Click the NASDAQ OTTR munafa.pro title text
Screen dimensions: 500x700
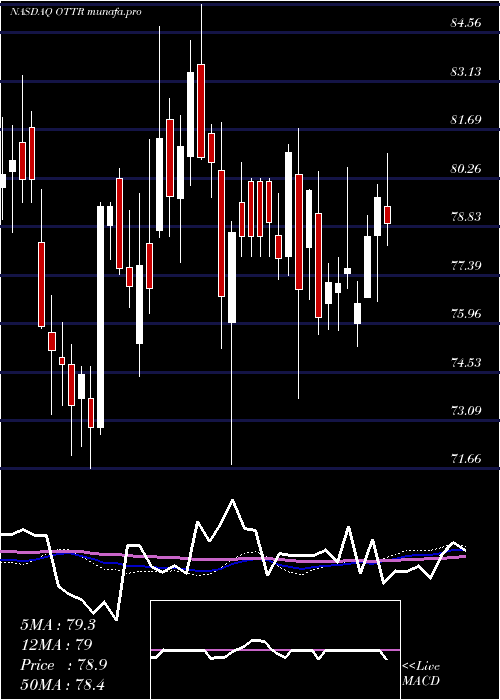point(75,12)
